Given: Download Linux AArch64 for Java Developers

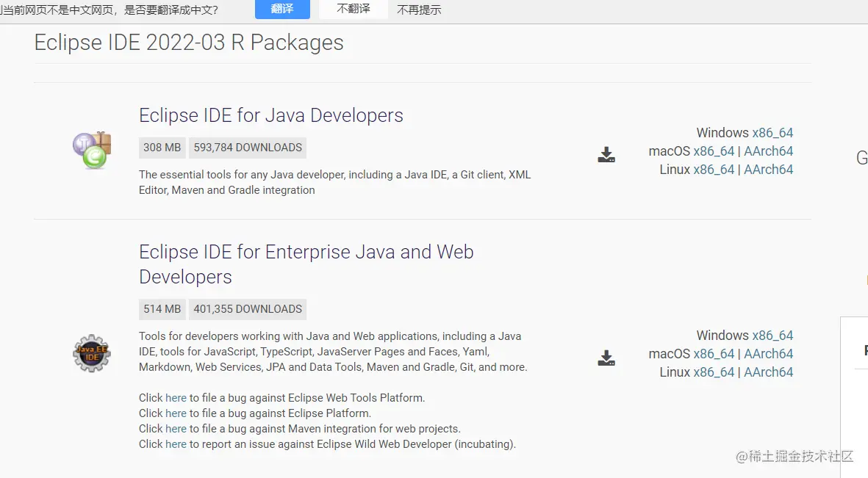Looking at the screenshot, I should (x=768, y=170).
